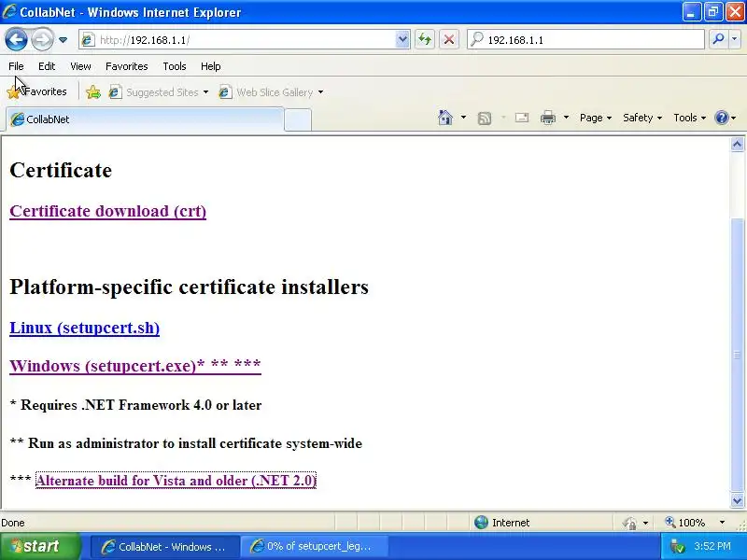
Task: Click the Read Mail envelope icon
Action: point(522,118)
